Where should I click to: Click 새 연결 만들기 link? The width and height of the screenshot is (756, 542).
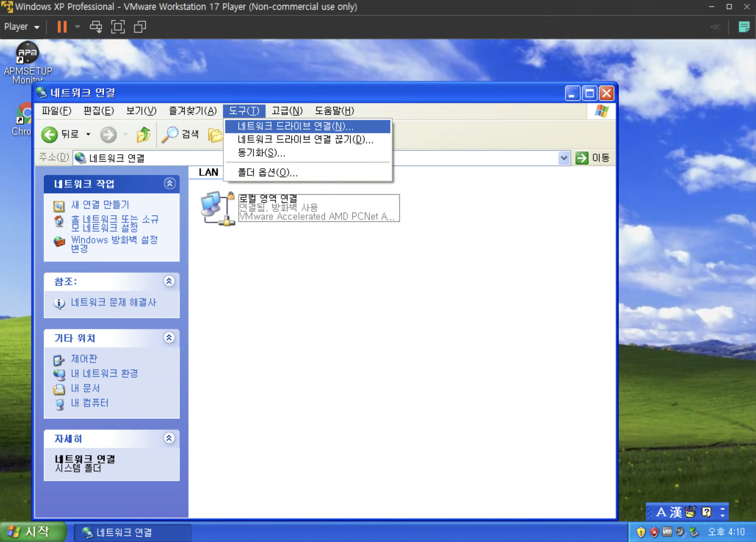tap(100, 205)
